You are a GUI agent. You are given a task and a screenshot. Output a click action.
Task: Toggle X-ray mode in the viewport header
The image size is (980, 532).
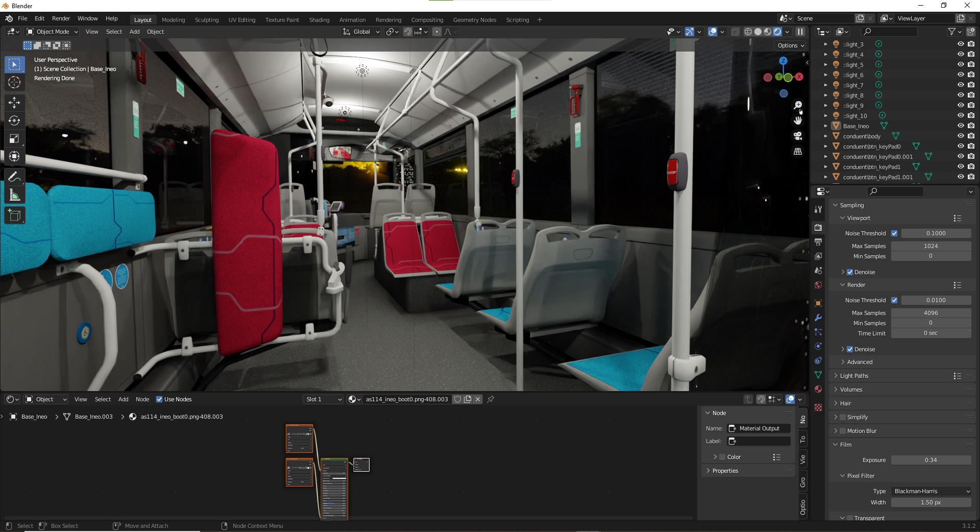[735, 31]
